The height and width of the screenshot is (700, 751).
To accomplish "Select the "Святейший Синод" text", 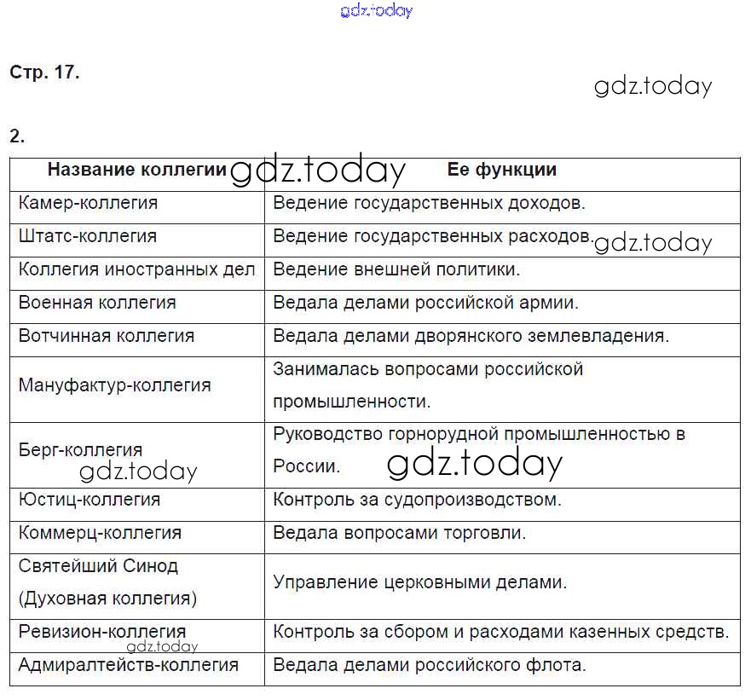I will [x=98, y=566].
